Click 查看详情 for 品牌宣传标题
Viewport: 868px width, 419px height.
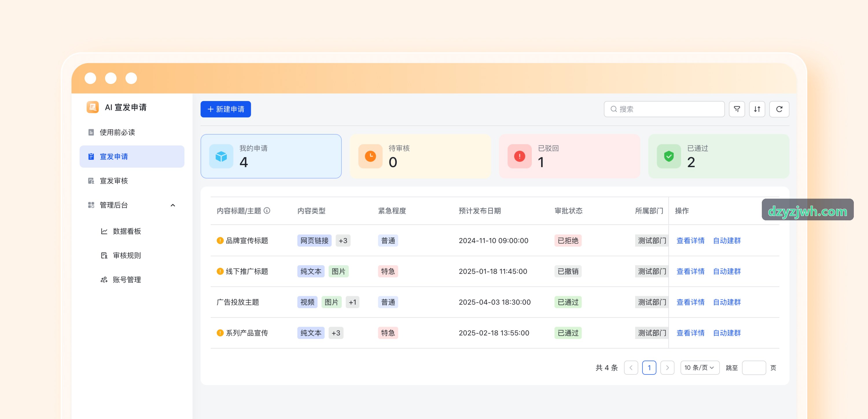click(x=690, y=241)
